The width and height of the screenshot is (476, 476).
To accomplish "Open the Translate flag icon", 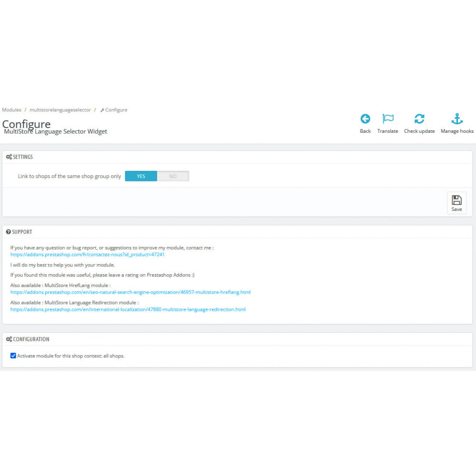I will [x=387, y=119].
